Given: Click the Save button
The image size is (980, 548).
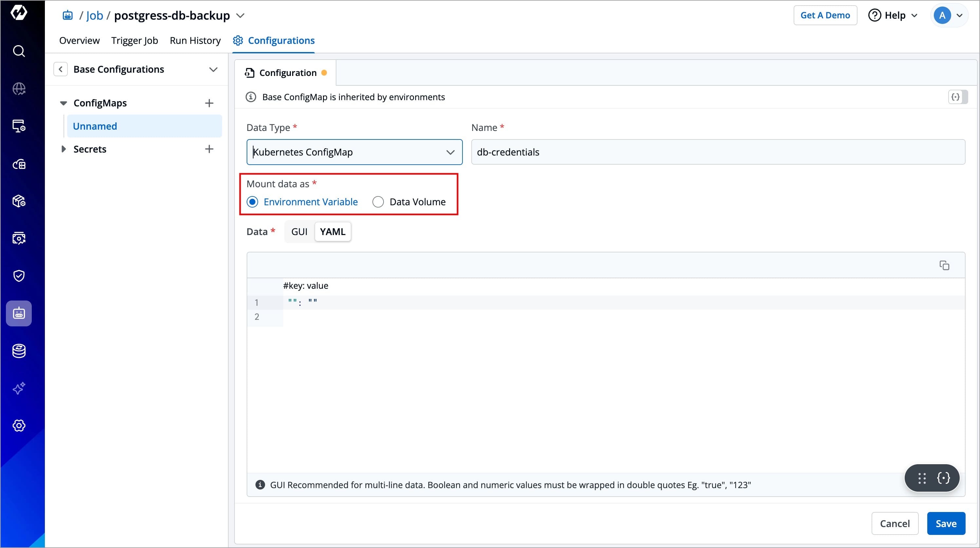Looking at the screenshot, I should [x=945, y=524].
